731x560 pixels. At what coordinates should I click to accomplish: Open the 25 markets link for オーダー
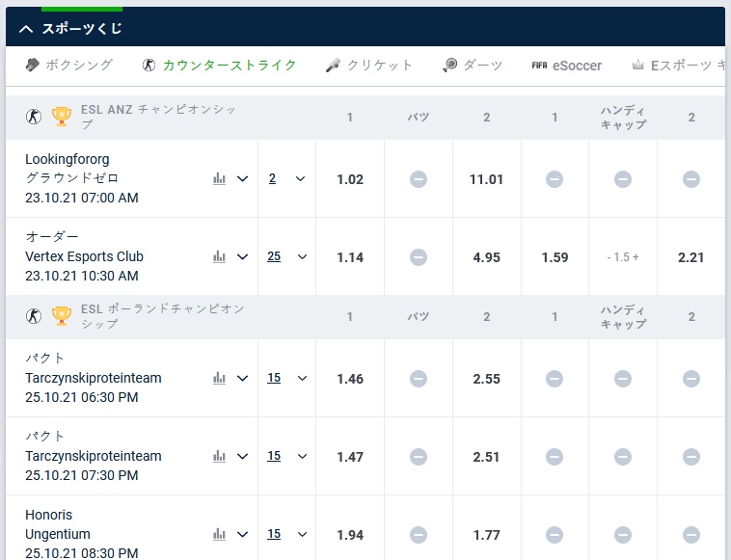pos(274,256)
